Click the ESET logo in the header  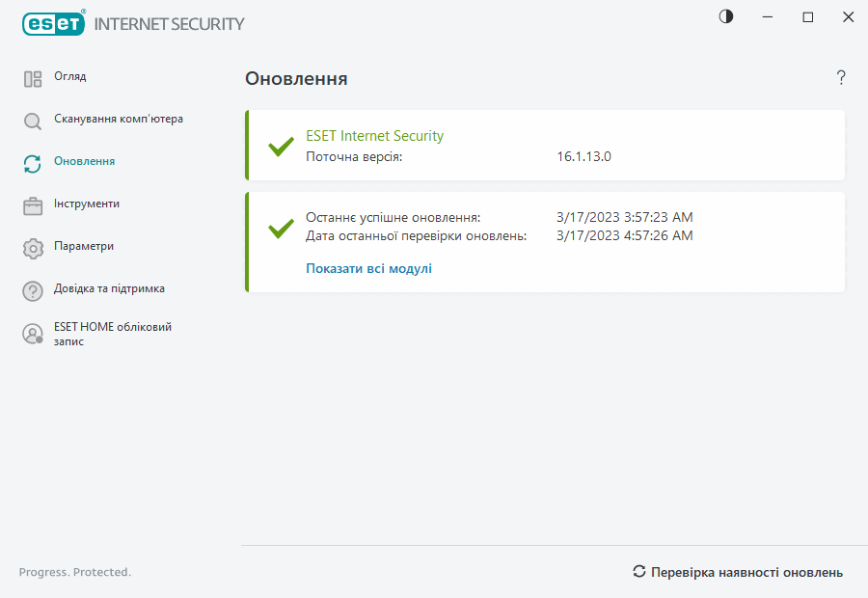53,24
